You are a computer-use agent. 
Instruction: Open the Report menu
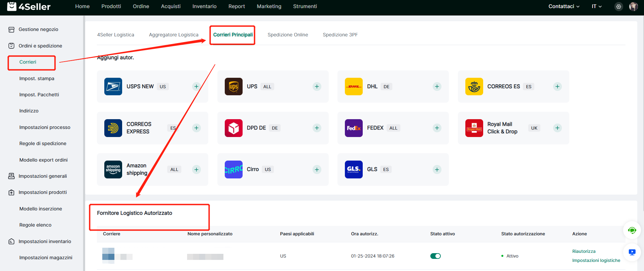[237, 6]
